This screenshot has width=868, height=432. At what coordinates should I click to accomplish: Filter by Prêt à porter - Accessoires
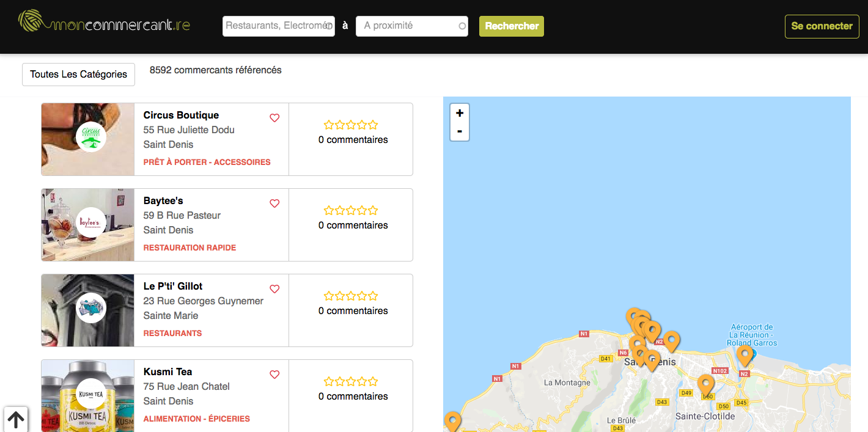(x=207, y=163)
